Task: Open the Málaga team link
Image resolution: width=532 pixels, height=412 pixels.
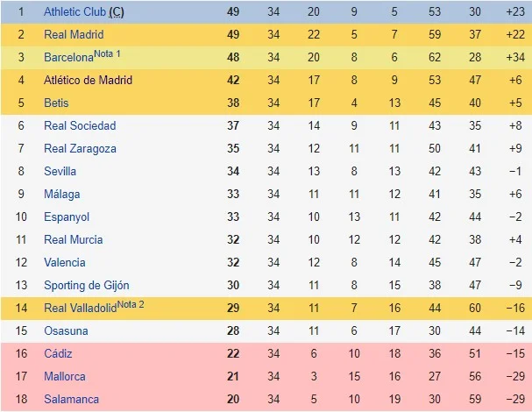Action: coord(61,195)
